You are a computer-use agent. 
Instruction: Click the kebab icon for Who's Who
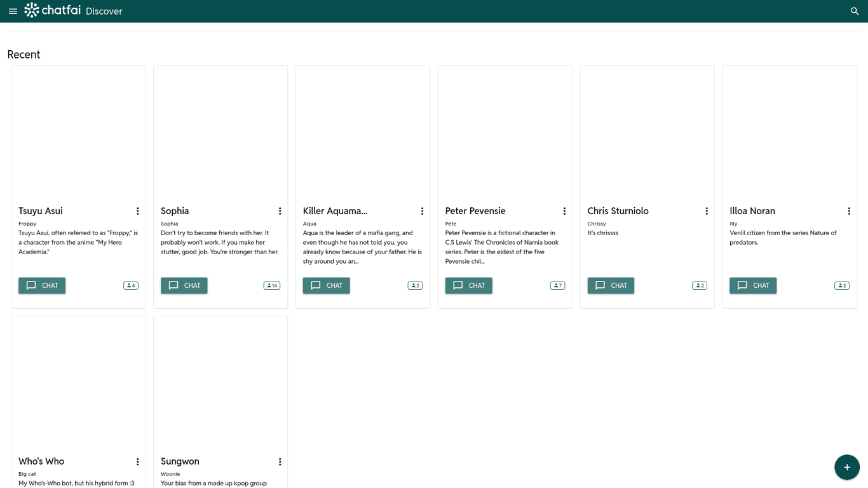click(x=137, y=462)
